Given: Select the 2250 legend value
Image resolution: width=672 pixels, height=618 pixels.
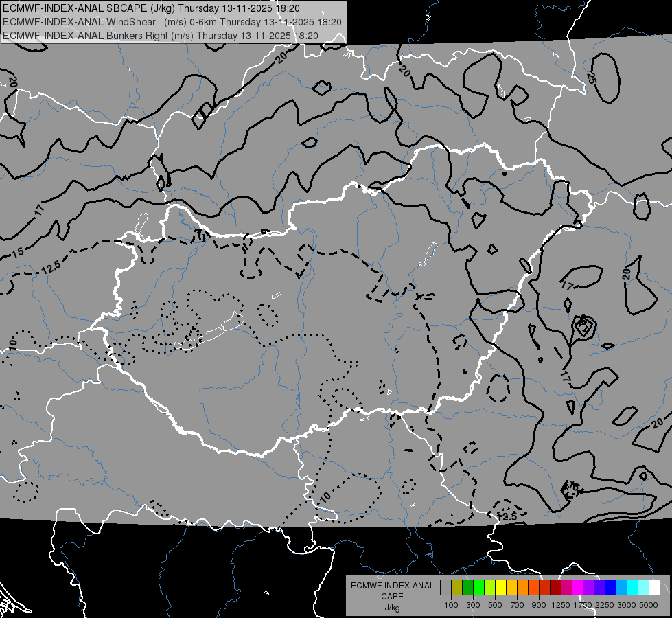Looking at the screenshot, I should click(x=605, y=605).
